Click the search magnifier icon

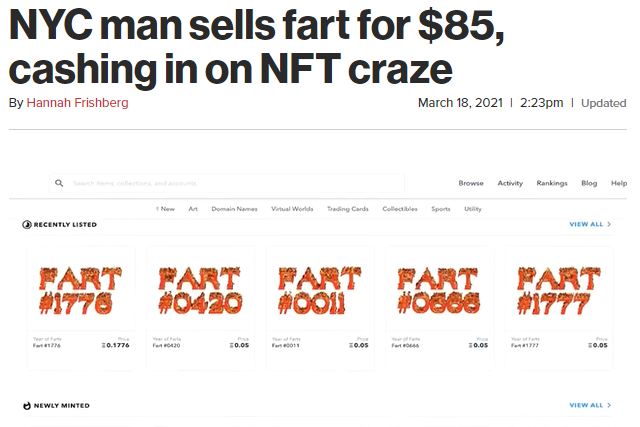(x=59, y=183)
